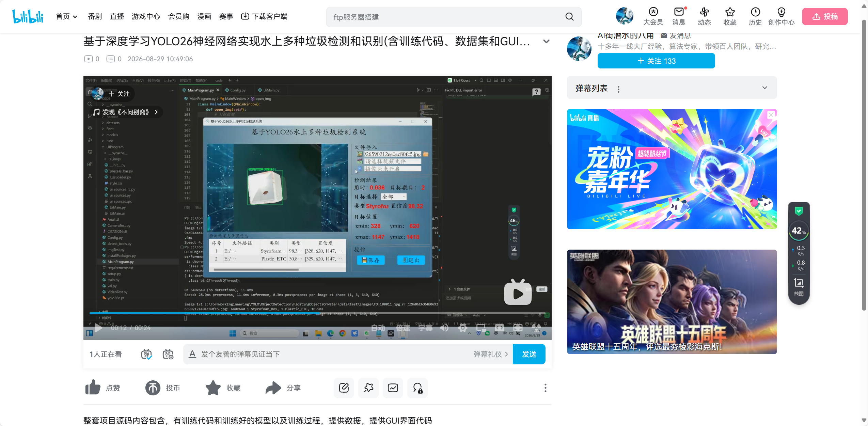Open 宠粉嘉年华 live ad thumbnail

pos(672,169)
